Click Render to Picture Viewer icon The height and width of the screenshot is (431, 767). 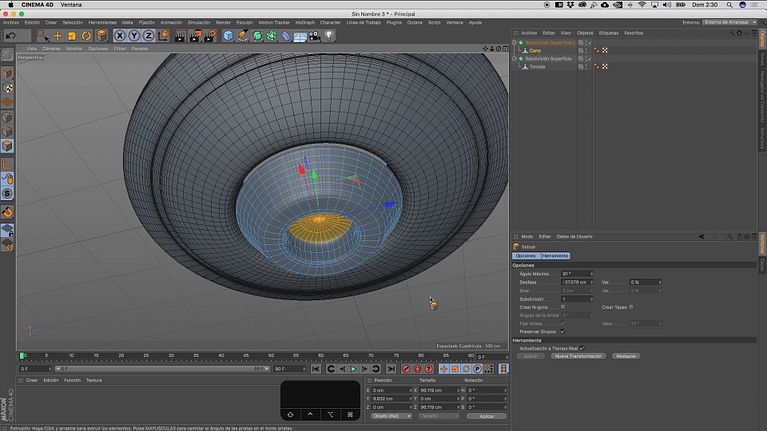pos(195,36)
